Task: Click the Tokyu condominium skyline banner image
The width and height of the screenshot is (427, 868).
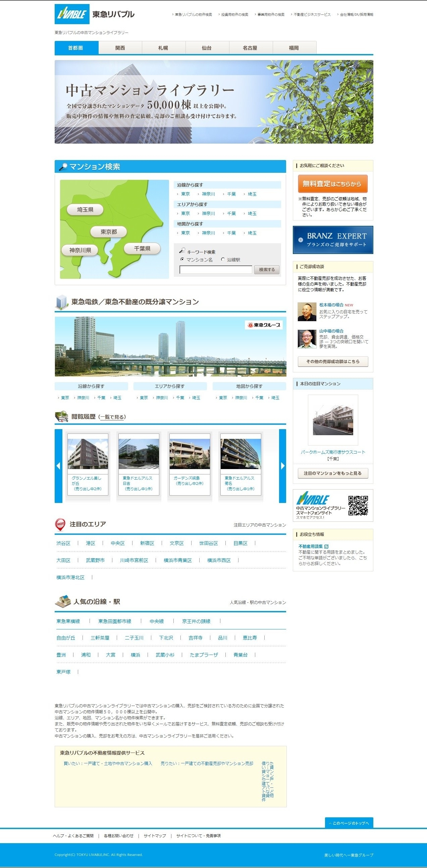Action: [170, 346]
